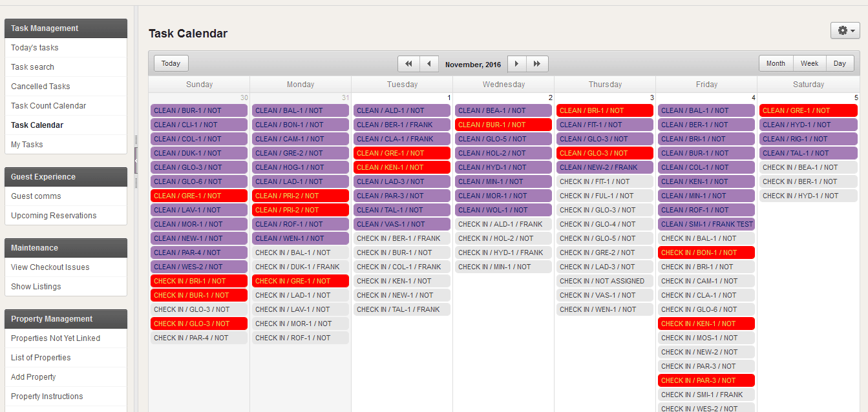Screen dimensions: 868x412
Task: Open red CHECK IN / BON-1 / NOT on Friday
Action: [706, 252]
